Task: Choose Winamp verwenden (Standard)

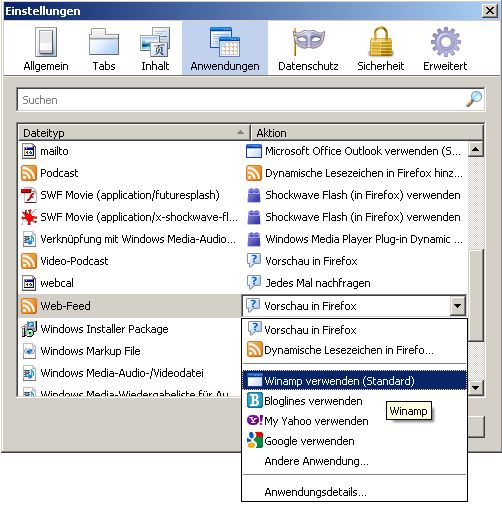Action: click(x=354, y=380)
